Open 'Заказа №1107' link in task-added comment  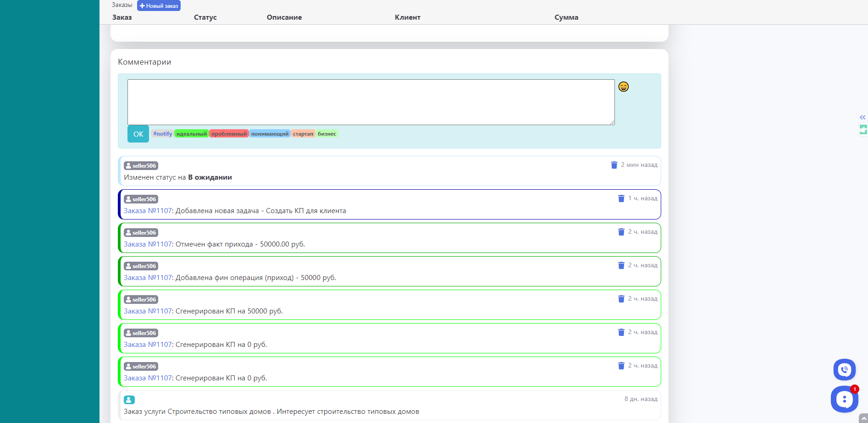click(148, 211)
